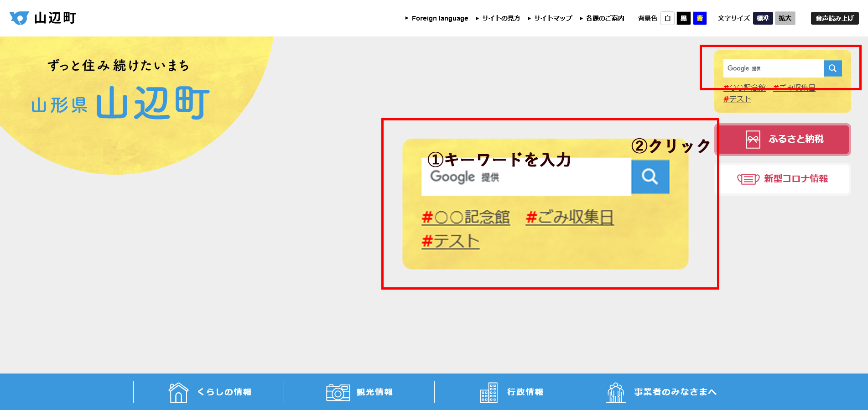Open the small #○○記念館 tag under the sidebar search
The height and width of the screenshot is (410, 868).
(x=744, y=87)
